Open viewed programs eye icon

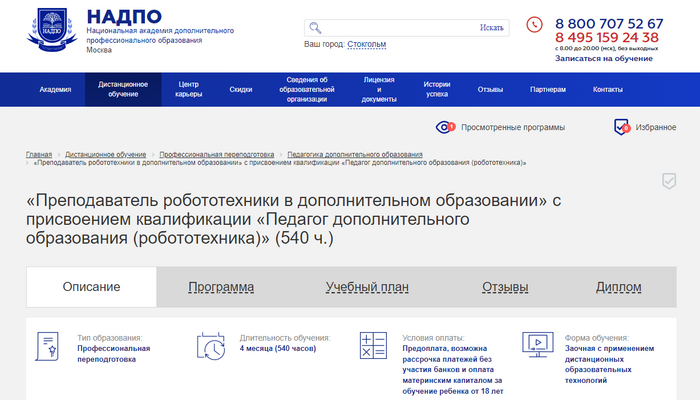(x=445, y=127)
